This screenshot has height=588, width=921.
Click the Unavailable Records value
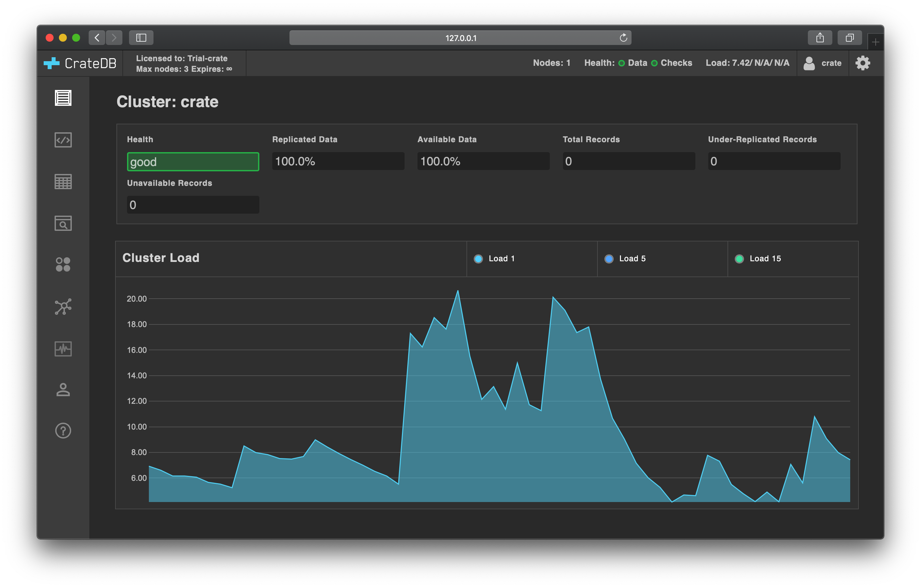click(x=193, y=205)
